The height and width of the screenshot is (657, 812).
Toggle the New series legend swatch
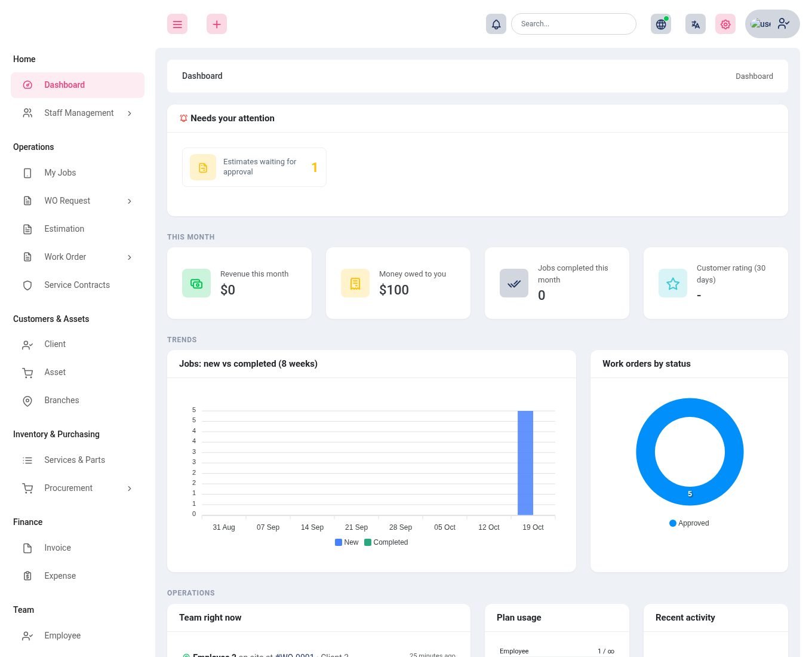pos(339,542)
